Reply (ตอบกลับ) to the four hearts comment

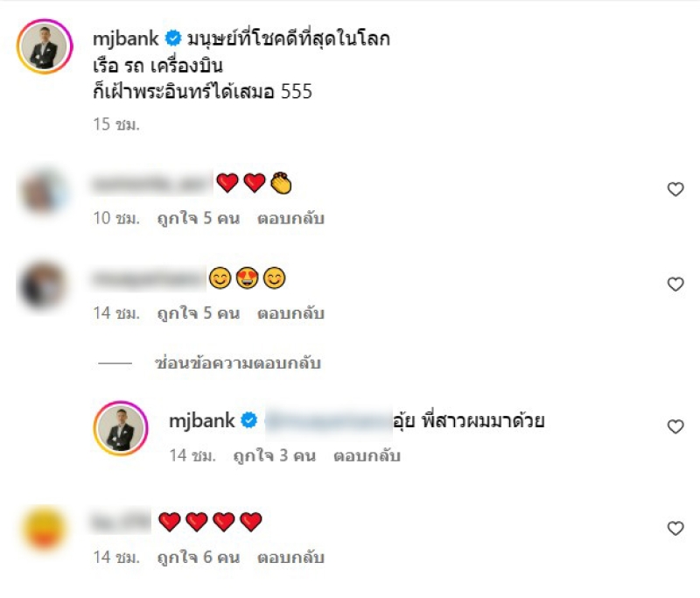pyautogui.click(x=290, y=557)
